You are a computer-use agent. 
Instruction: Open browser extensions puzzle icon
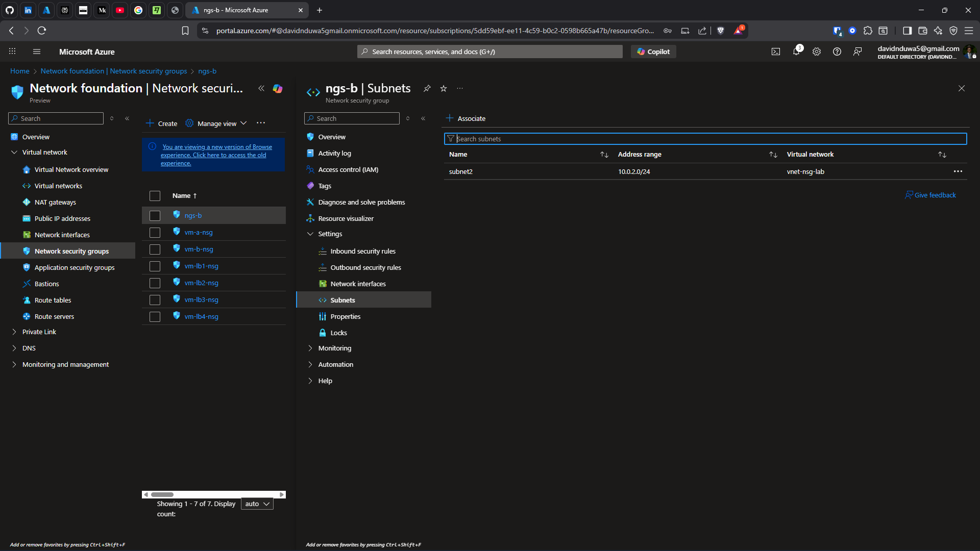click(868, 31)
